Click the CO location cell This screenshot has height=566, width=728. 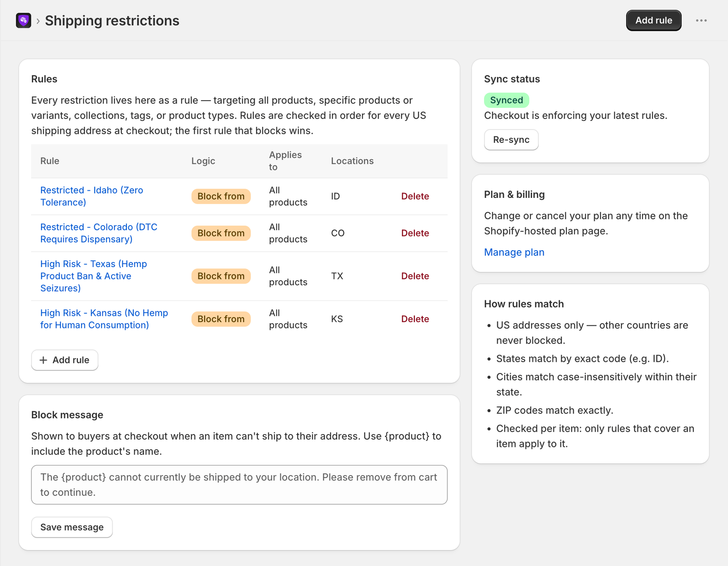pos(338,233)
